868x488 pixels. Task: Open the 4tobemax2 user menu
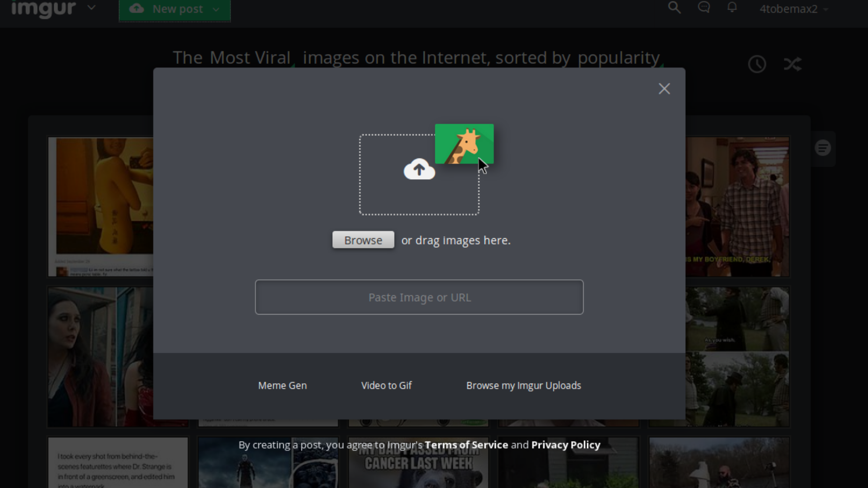pyautogui.click(x=794, y=9)
